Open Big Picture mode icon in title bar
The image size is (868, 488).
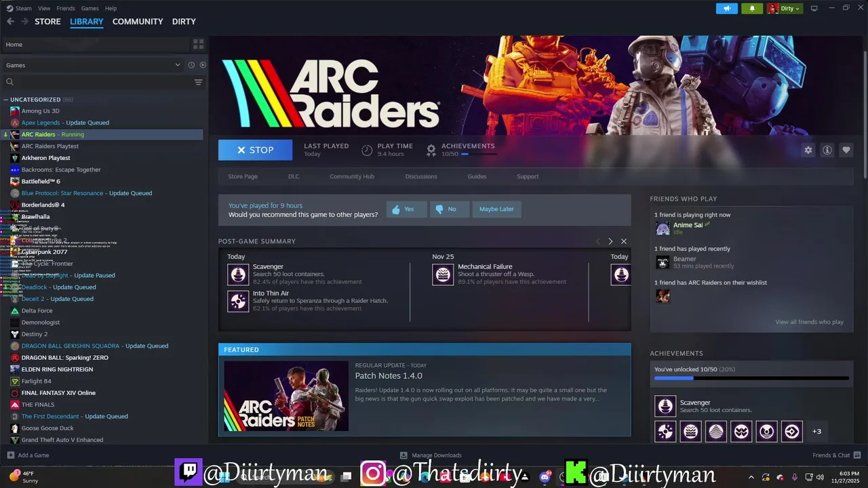[x=814, y=8]
